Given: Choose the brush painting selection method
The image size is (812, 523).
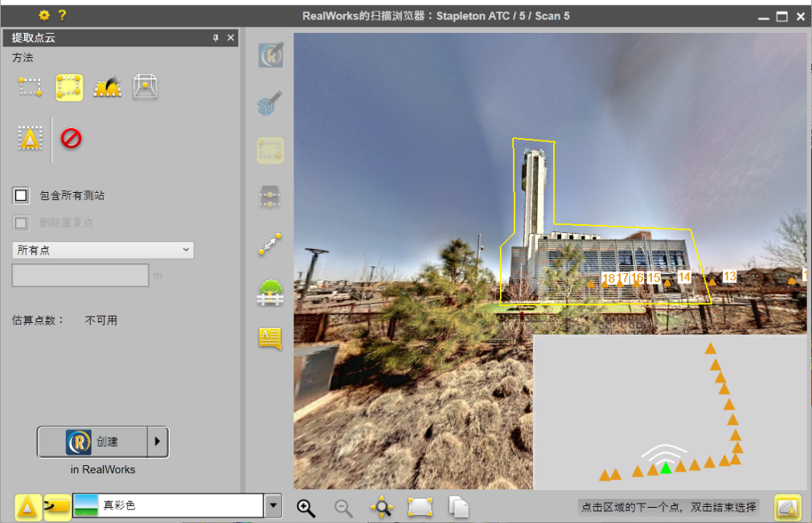Looking at the screenshot, I should point(107,87).
